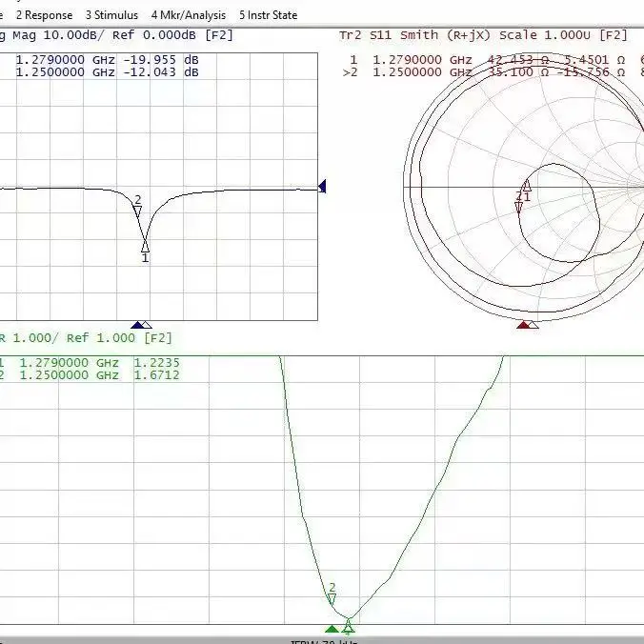Select the SWR 1.000/ Ref 1.000 trace title
This screenshot has height=644, width=644.
pyautogui.click(x=86, y=338)
